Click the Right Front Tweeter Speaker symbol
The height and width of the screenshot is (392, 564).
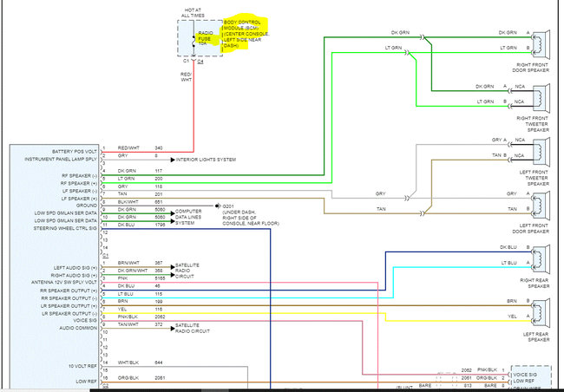coord(541,99)
